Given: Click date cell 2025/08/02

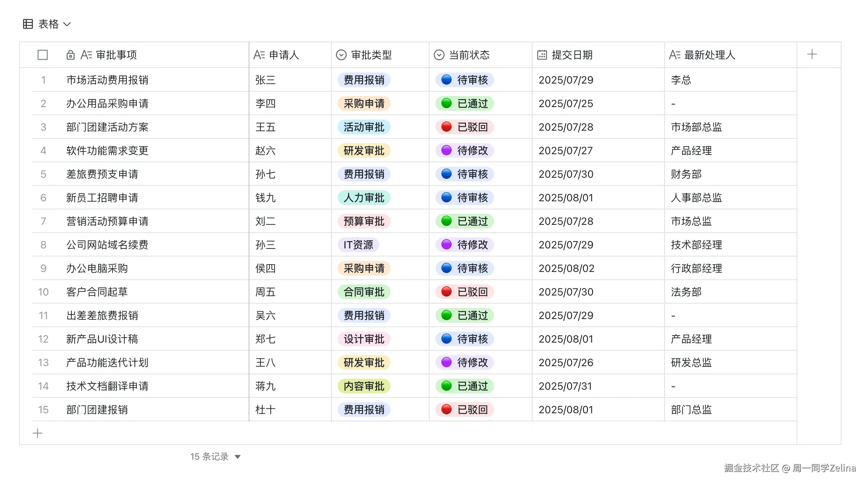Looking at the screenshot, I should (598, 268).
